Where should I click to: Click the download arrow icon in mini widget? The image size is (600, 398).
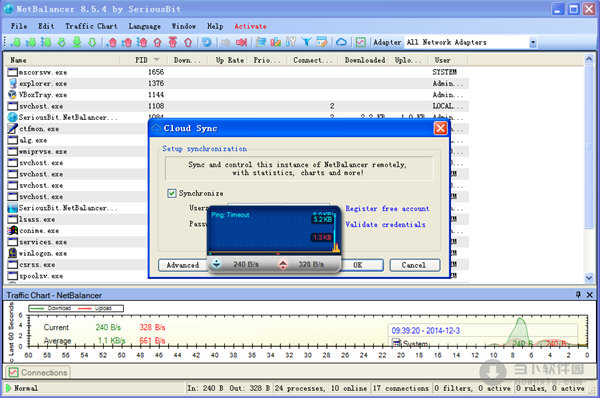[217, 264]
